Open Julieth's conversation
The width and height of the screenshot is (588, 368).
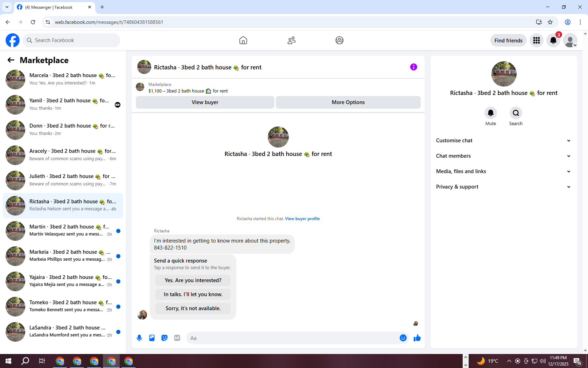pyautogui.click(x=63, y=180)
